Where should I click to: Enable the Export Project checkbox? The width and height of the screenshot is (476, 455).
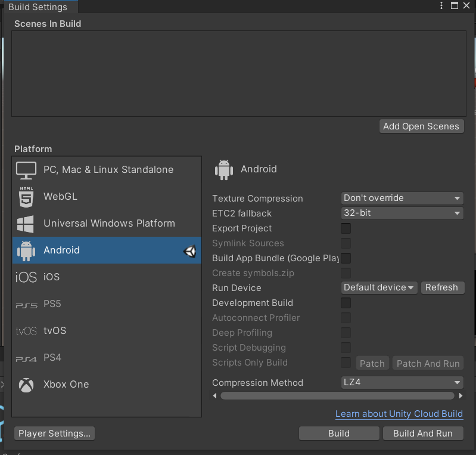(x=346, y=228)
